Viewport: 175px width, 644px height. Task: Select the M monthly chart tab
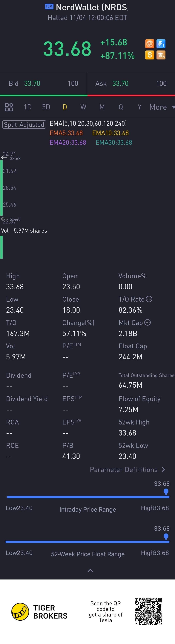102,107
